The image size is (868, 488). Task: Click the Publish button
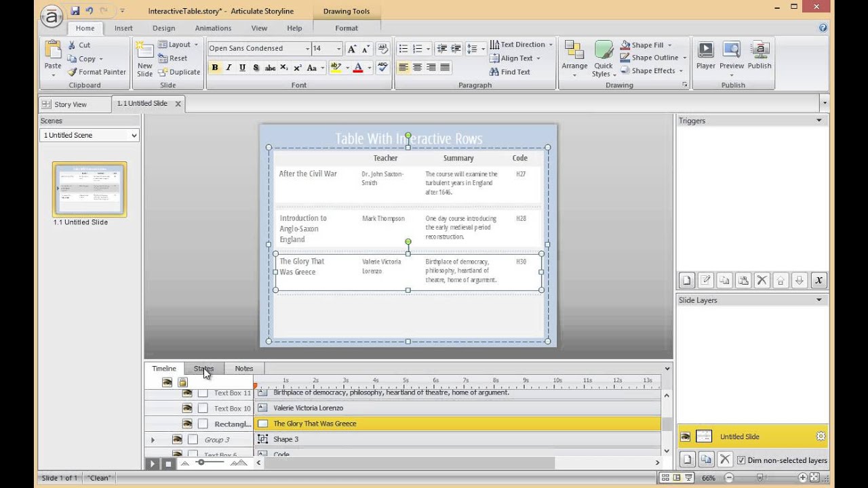tap(759, 56)
